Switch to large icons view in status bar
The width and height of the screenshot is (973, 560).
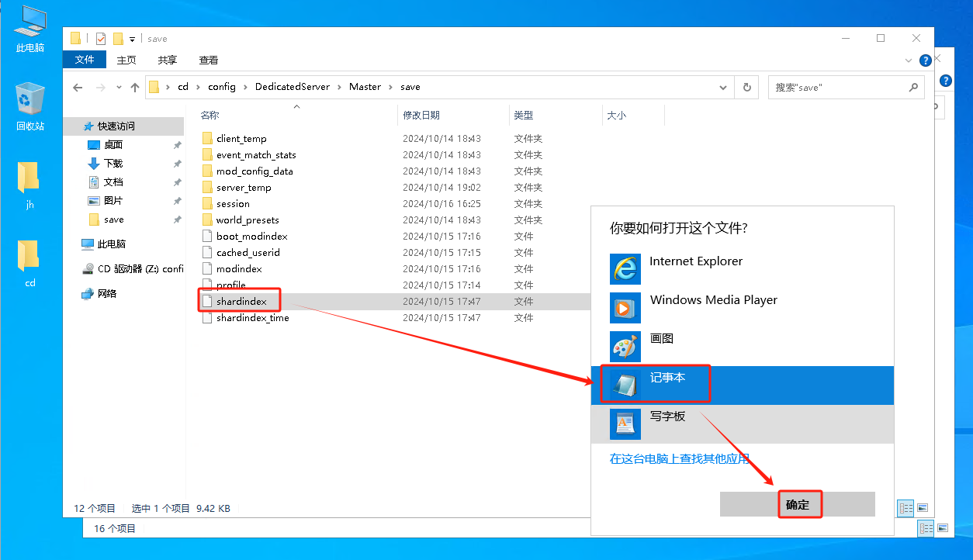pos(923,509)
